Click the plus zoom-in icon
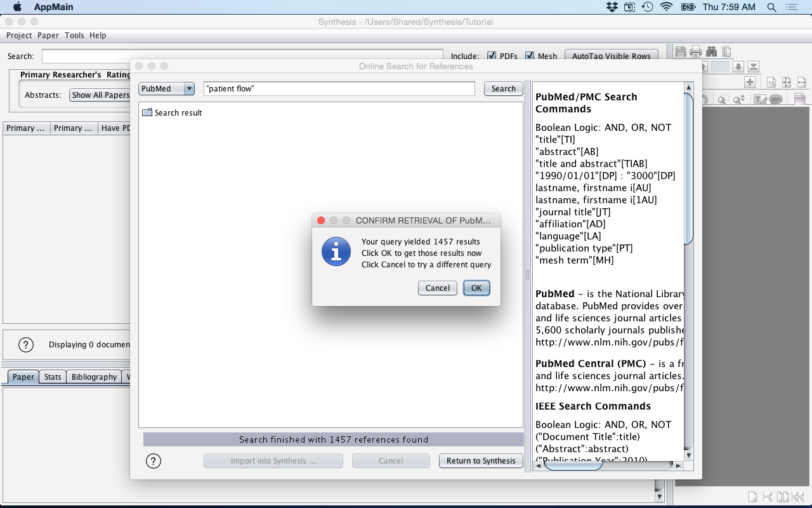Viewport: 812px width, 508px height. tap(750, 82)
